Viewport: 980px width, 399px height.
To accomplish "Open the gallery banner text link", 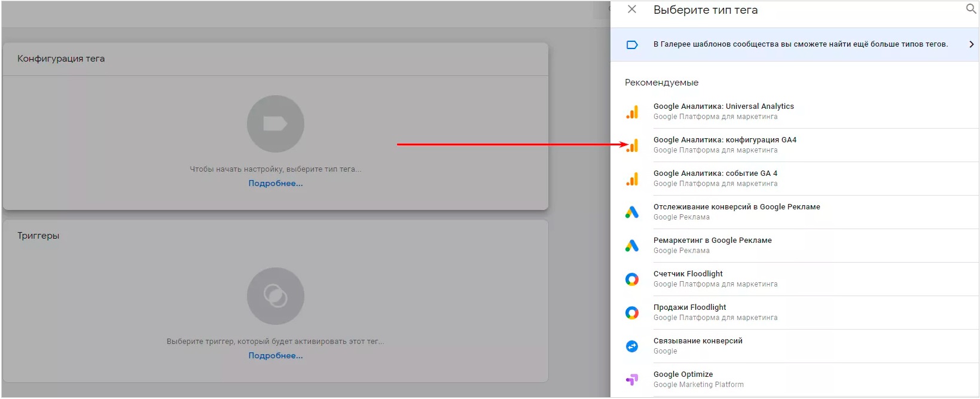I will (801, 44).
